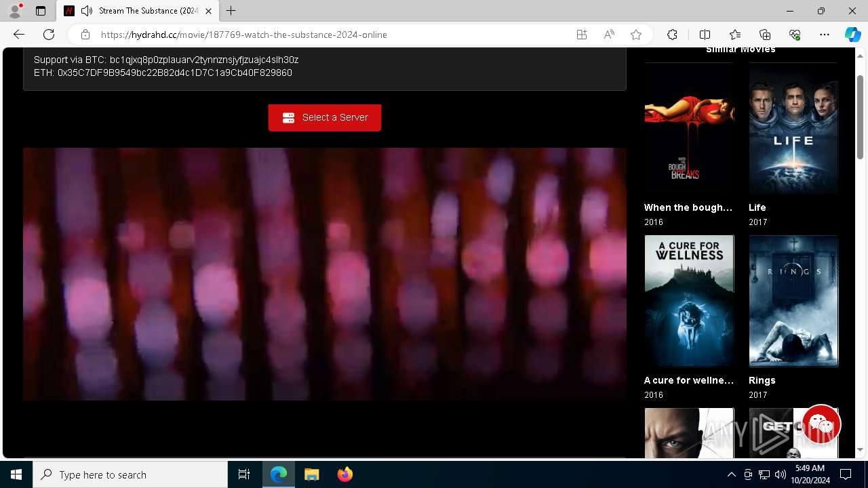
Task: Go back to the previous page
Action: point(19,35)
